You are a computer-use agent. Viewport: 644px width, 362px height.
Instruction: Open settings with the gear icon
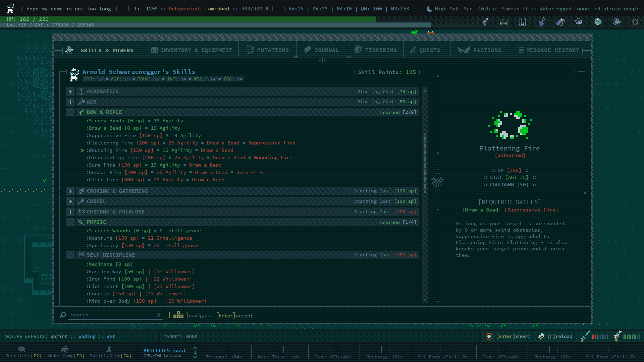click(635, 22)
